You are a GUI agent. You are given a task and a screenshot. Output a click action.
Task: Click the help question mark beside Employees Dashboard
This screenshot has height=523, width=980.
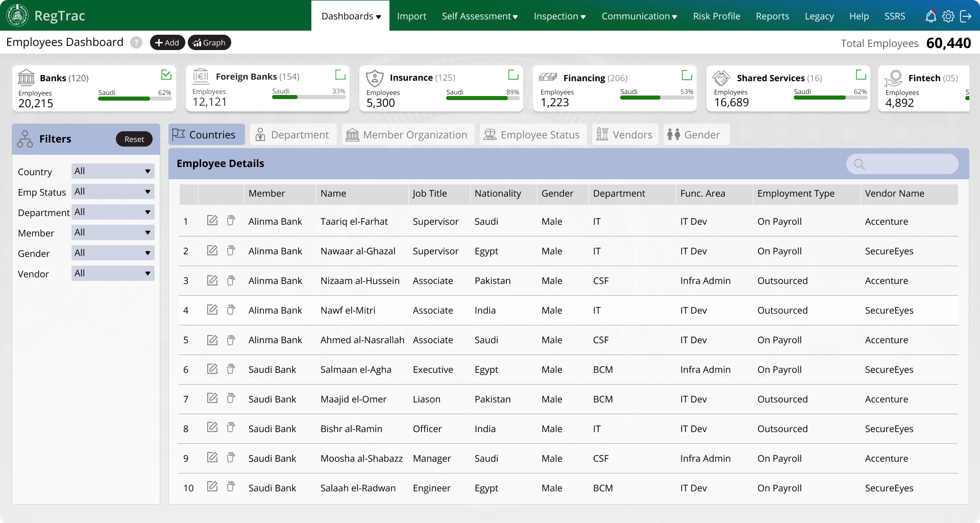pos(136,42)
